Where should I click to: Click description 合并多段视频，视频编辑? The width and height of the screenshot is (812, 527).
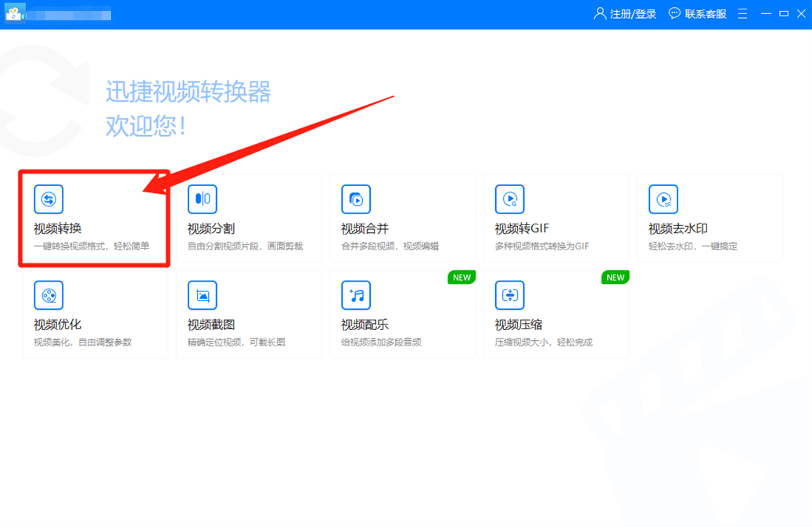[x=390, y=246]
